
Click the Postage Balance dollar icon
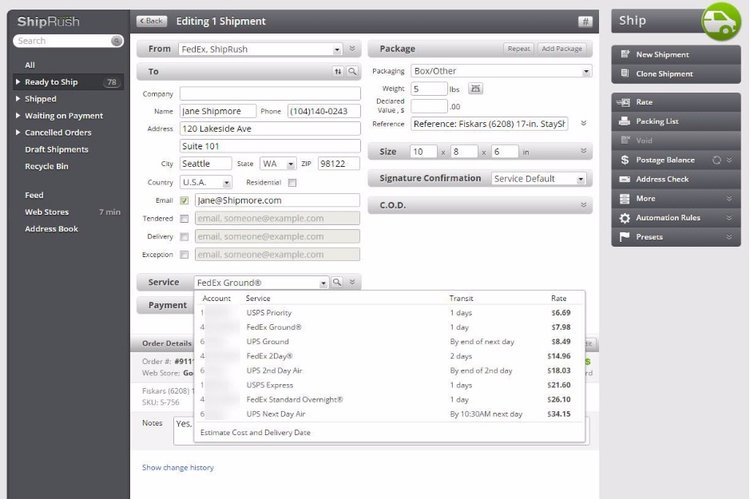tap(625, 160)
